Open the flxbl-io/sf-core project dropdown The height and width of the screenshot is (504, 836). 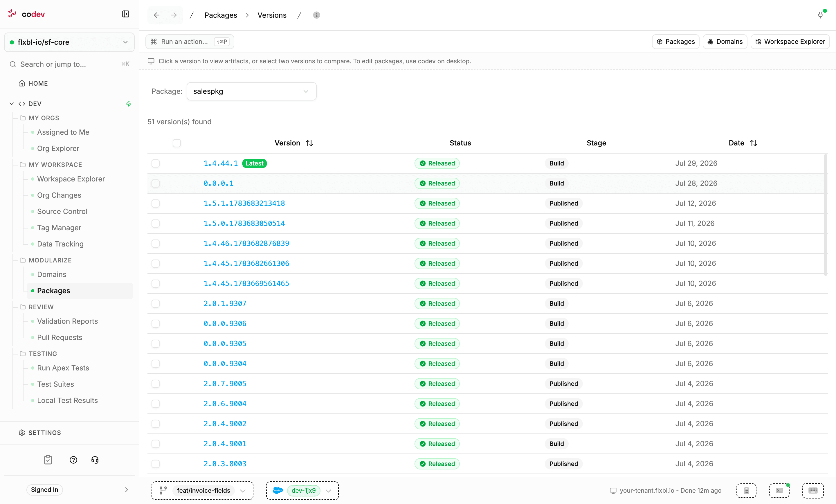(69, 42)
